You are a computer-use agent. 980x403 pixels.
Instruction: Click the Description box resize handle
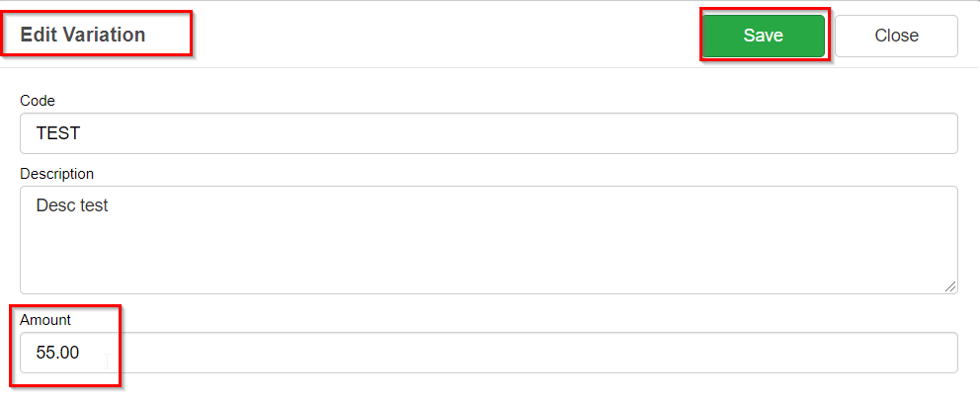click(x=950, y=286)
